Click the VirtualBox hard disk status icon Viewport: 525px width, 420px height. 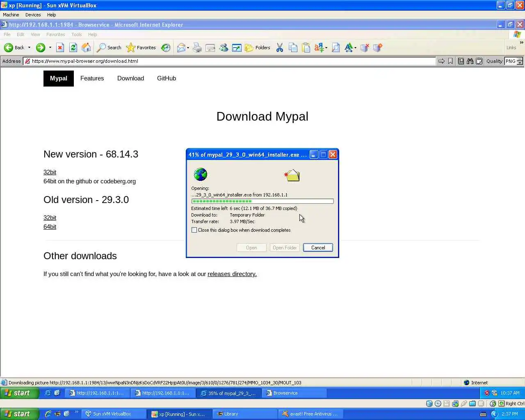click(429, 404)
